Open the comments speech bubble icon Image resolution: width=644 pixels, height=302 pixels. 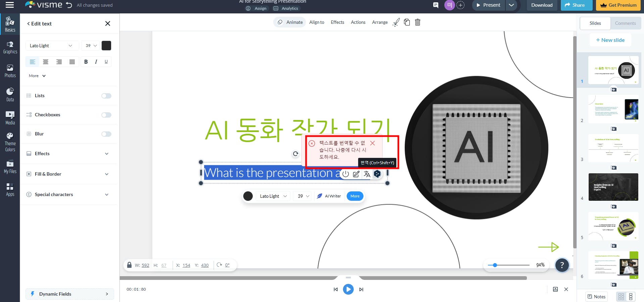pos(436,5)
